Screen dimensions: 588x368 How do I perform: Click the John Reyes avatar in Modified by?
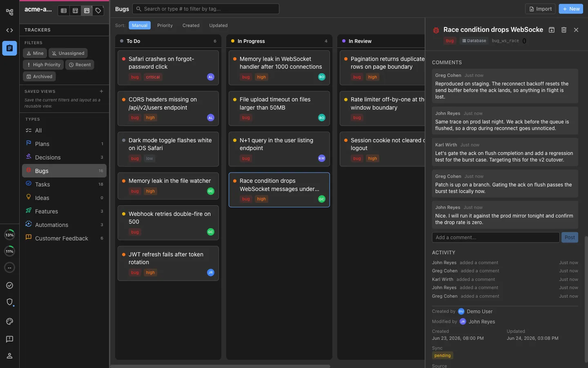[463, 322]
